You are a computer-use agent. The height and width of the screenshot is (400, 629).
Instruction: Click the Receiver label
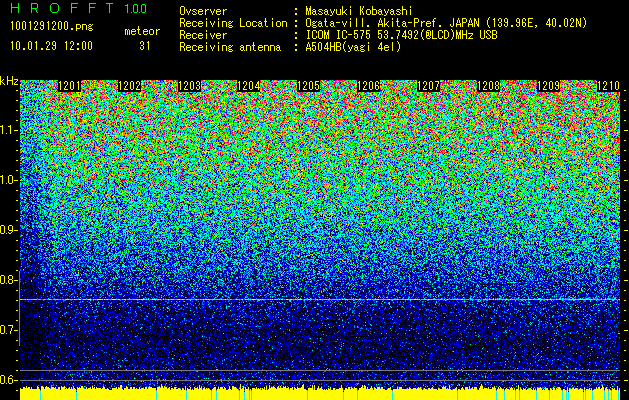point(203,35)
